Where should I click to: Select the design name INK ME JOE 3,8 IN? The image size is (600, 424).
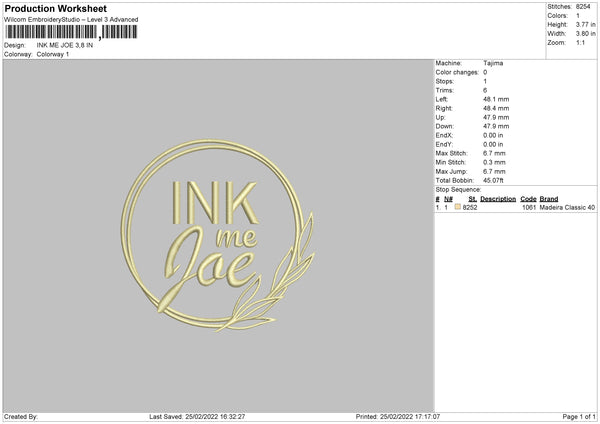pos(65,45)
